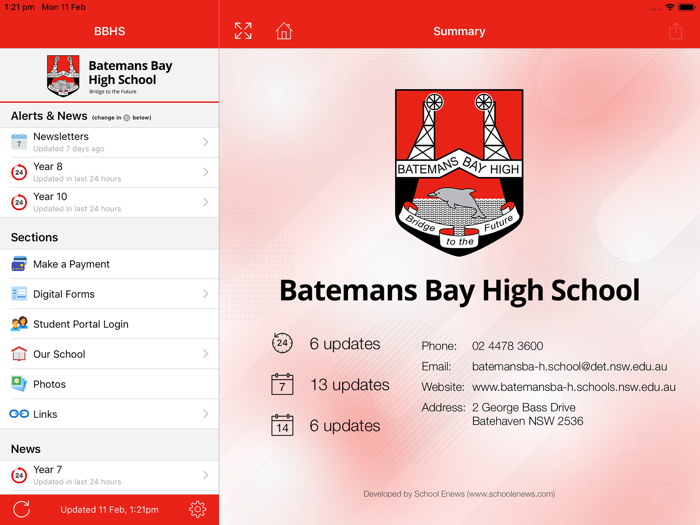Tap the 'Updated 7 days ago' subtitle
700x525 pixels.
69,149
